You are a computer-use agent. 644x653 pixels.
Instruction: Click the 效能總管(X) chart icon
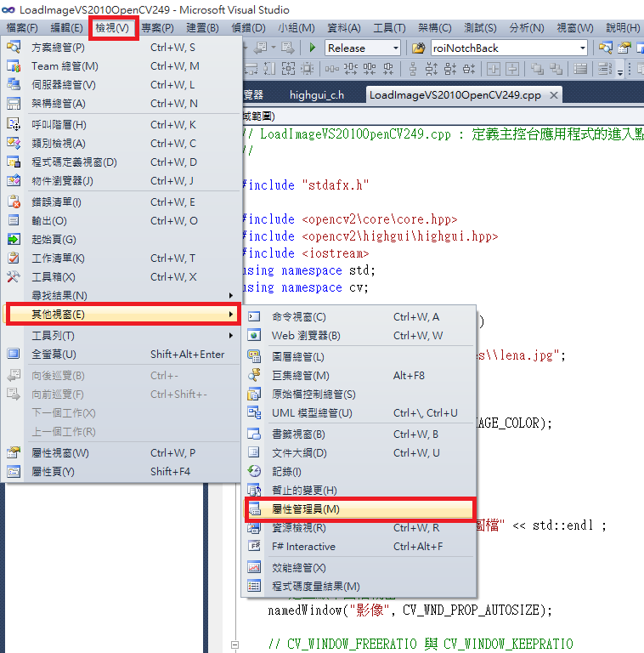[x=254, y=568]
